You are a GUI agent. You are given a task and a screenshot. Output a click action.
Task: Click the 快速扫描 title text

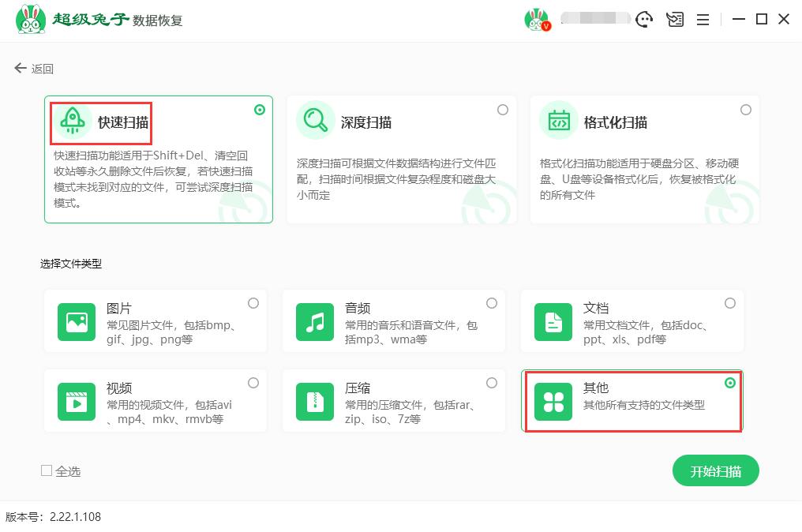click(123, 122)
